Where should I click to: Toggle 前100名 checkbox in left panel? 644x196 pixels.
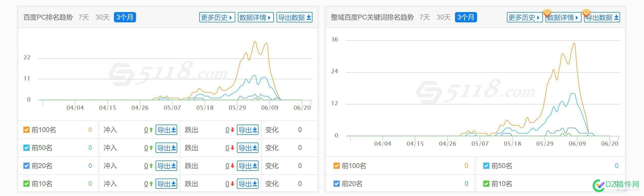click(26, 130)
